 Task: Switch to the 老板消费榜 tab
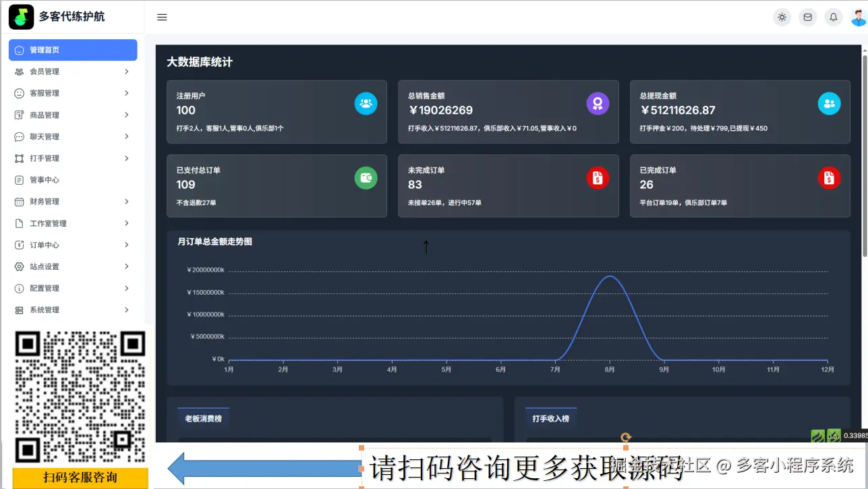tap(203, 418)
